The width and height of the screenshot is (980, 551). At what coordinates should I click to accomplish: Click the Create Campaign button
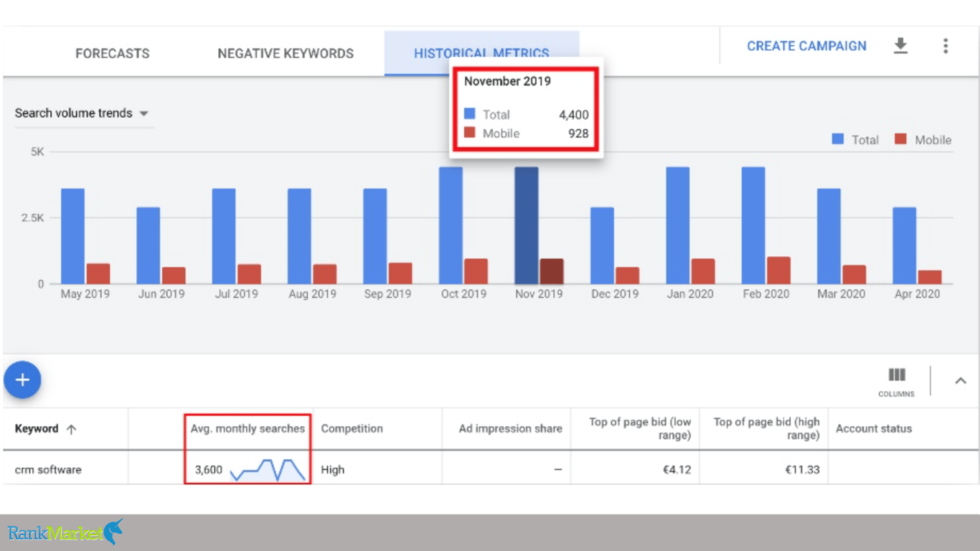806,46
